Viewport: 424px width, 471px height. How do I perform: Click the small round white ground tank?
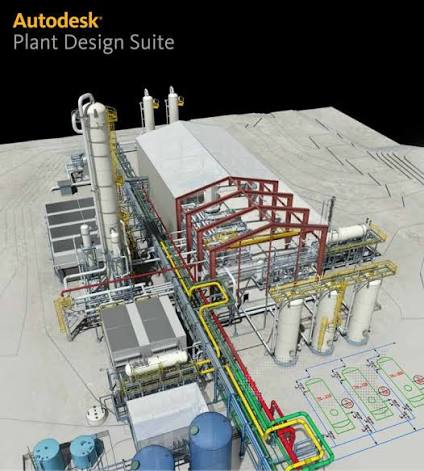96,414
